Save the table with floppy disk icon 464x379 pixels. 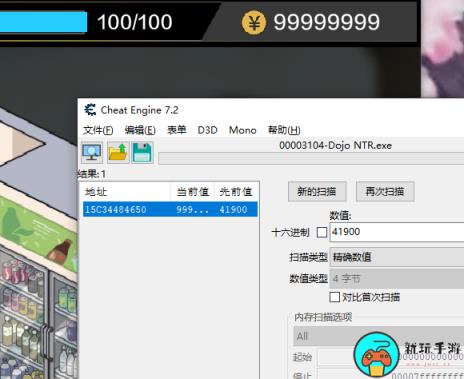click(x=143, y=153)
